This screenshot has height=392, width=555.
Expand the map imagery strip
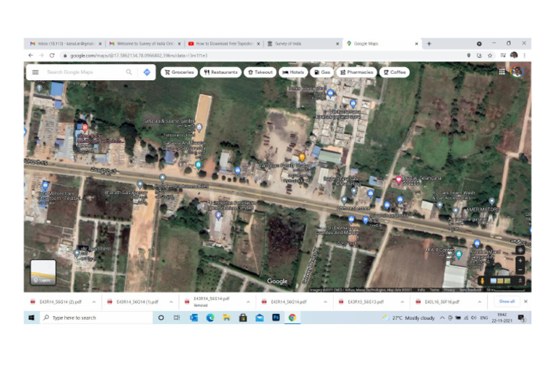click(520, 280)
